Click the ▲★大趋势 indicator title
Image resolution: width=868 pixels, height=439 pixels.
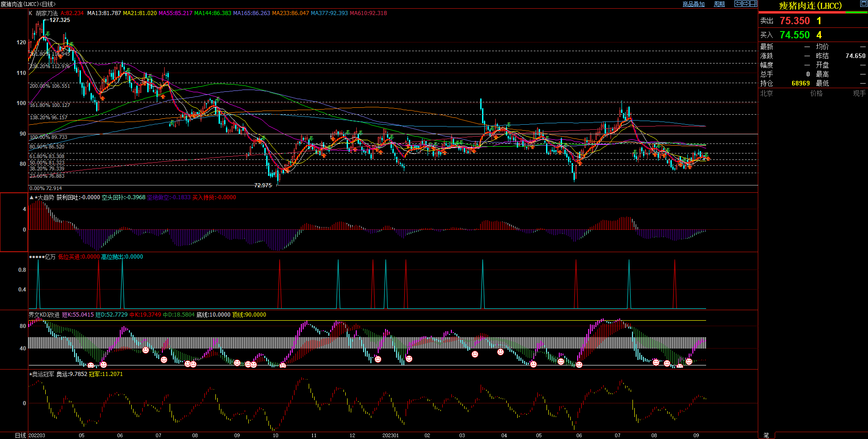point(42,197)
